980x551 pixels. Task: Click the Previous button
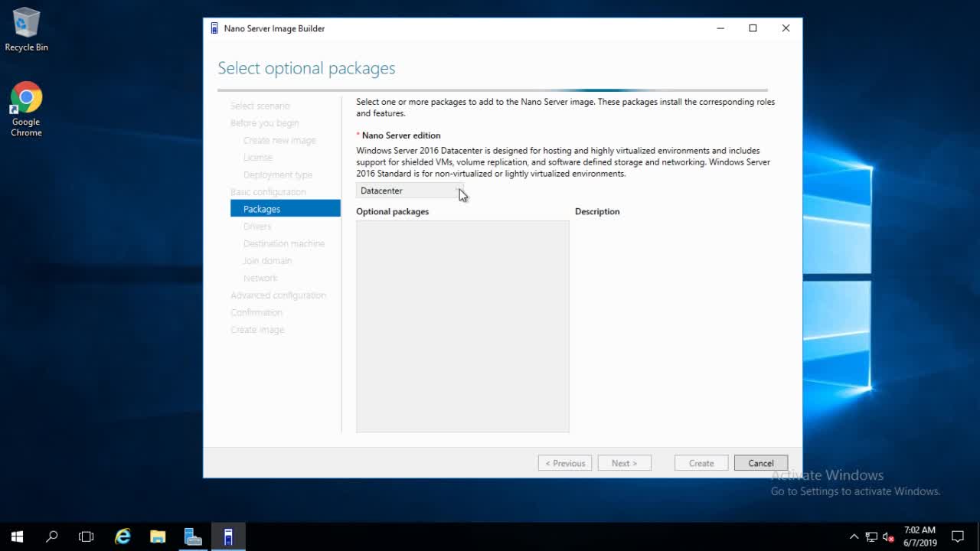pos(565,463)
